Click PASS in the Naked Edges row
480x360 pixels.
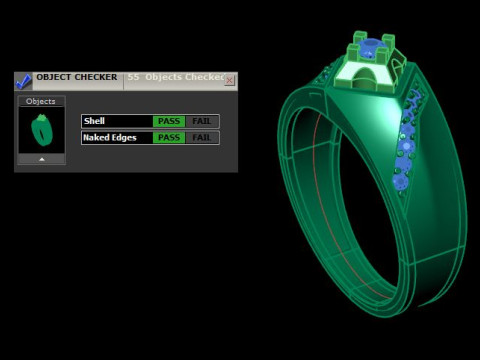click(x=169, y=138)
